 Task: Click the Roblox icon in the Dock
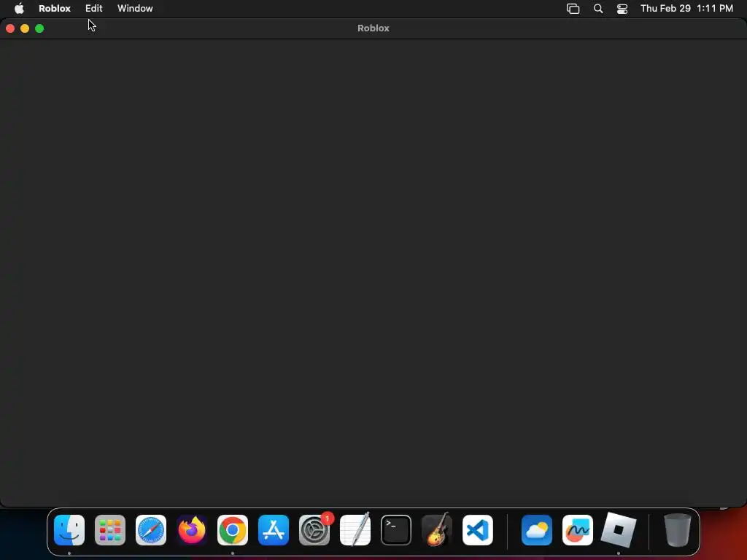619,530
